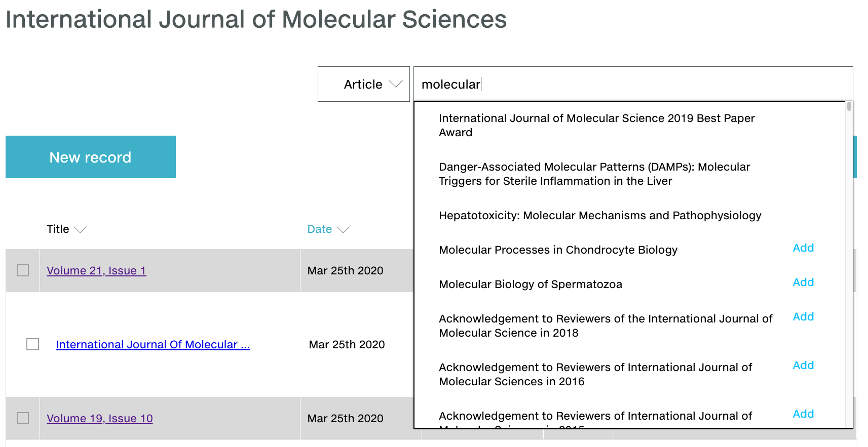Image resolution: width=868 pixels, height=447 pixels.
Task: Add the 2016 Reviewers Acknowledgement article
Action: point(803,365)
